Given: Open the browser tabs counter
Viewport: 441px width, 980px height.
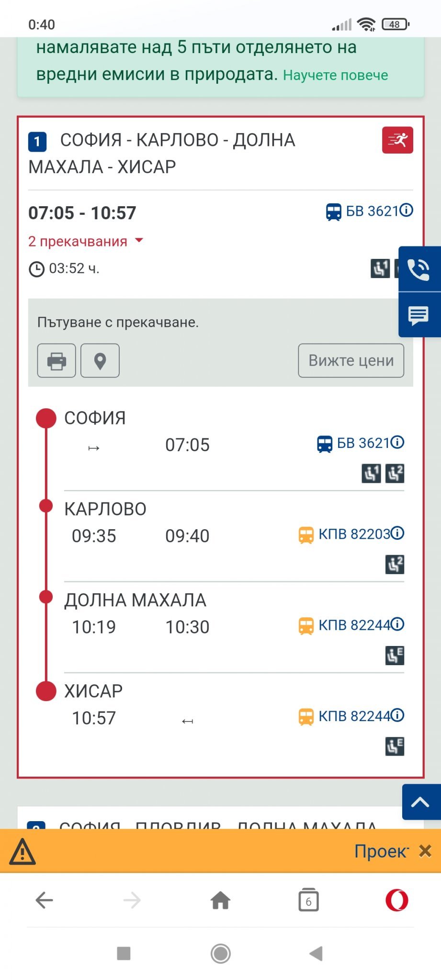Looking at the screenshot, I should coord(308,900).
